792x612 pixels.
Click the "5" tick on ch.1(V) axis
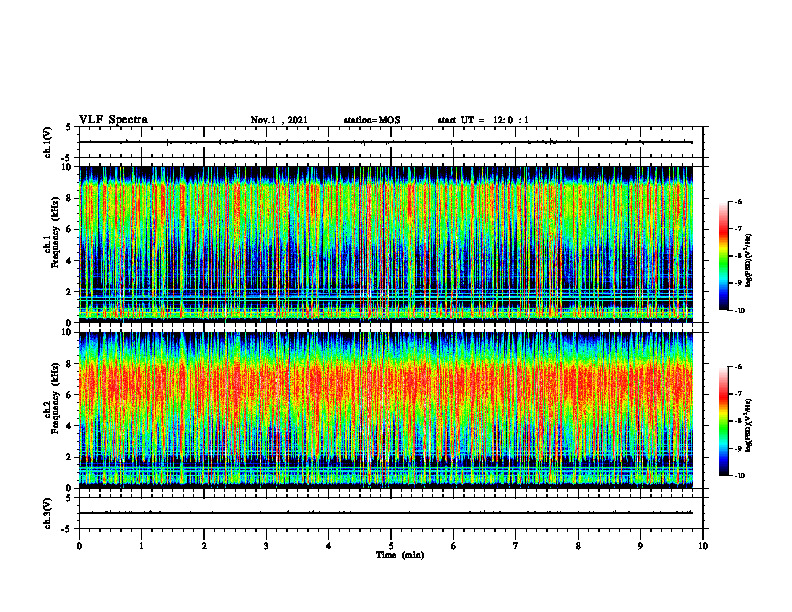pos(68,127)
